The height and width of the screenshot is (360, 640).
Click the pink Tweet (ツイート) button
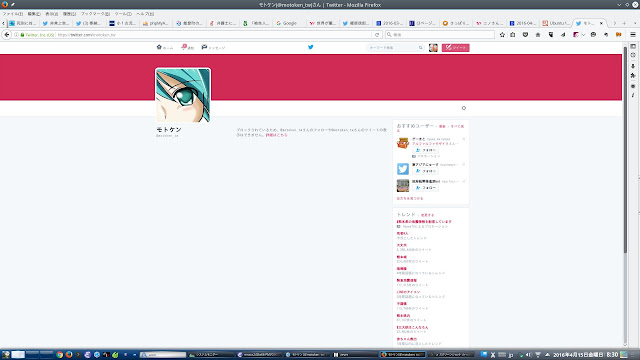point(456,48)
